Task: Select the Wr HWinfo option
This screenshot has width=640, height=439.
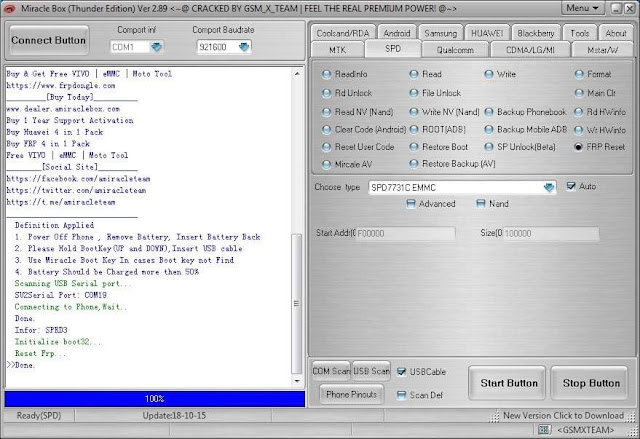Action: (600, 130)
